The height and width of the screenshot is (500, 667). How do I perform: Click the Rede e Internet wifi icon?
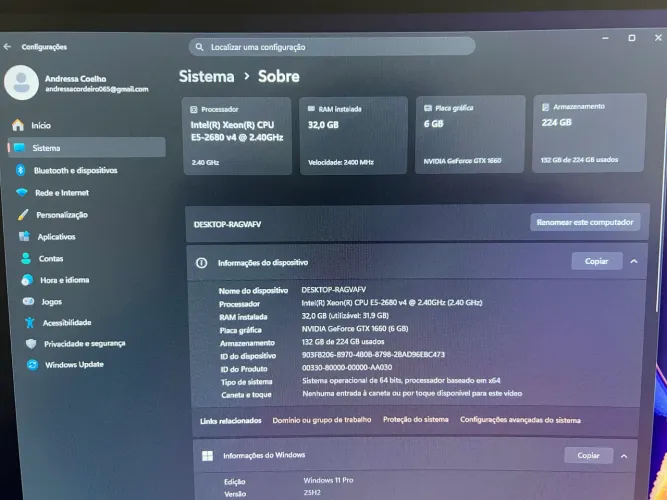22,192
